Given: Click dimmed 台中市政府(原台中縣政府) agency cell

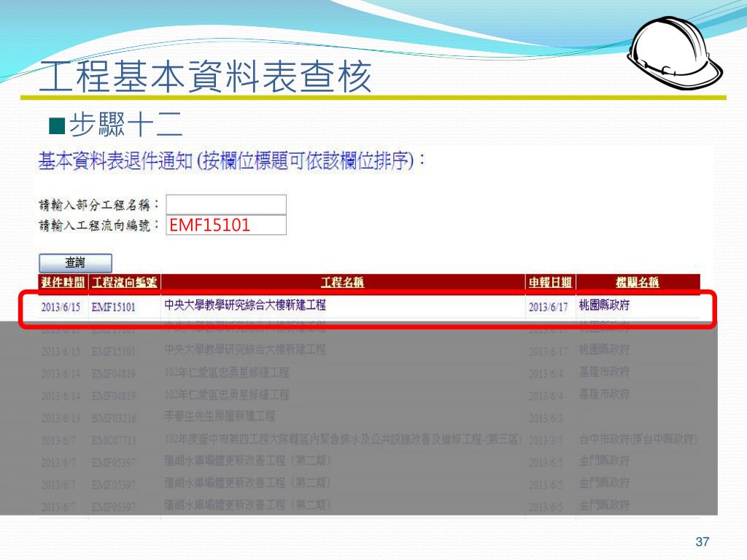Looking at the screenshot, I should pyautogui.click(x=638, y=439).
